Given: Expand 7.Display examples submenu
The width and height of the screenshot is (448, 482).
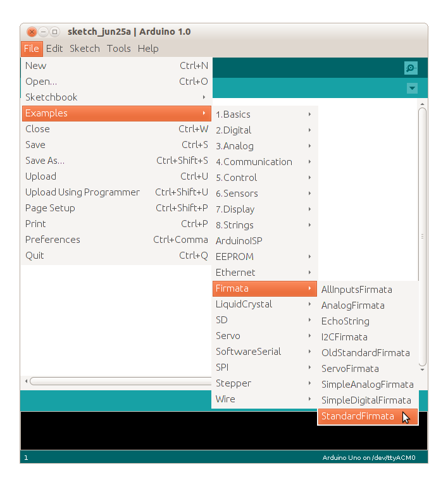Looking at the screenshot, I should [x=264, y=209].
